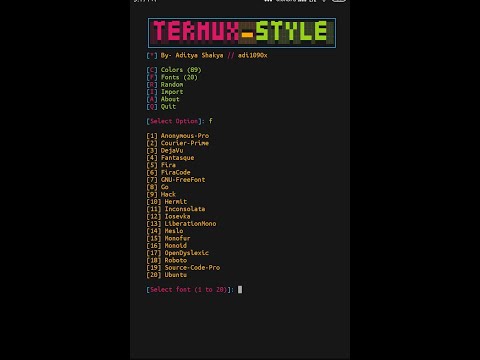Choose the '[C] Colors (89)' menu option

pos(174,70)
